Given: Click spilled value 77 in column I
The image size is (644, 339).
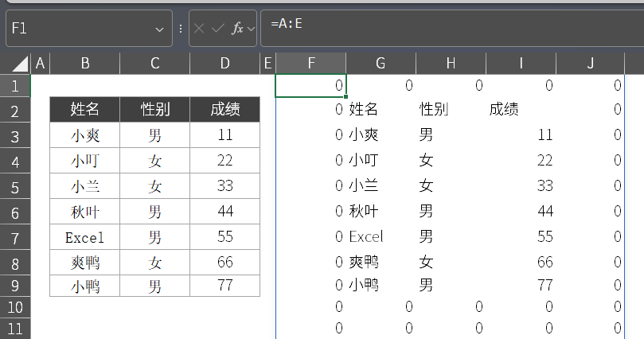Looking at the screenshot, I should [521, 286].
